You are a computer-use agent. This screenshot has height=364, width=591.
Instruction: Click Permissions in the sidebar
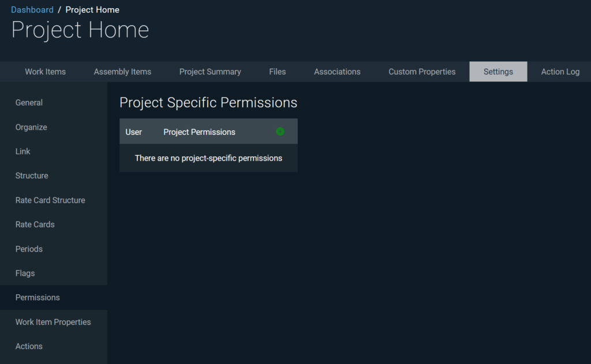click(54, 297)
